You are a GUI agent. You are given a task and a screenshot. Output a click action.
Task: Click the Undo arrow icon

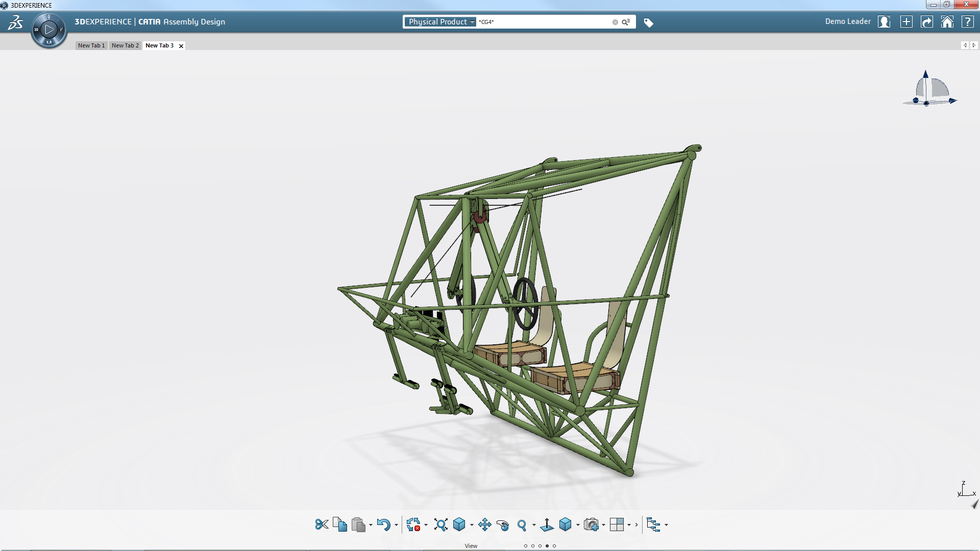point(383,524)
